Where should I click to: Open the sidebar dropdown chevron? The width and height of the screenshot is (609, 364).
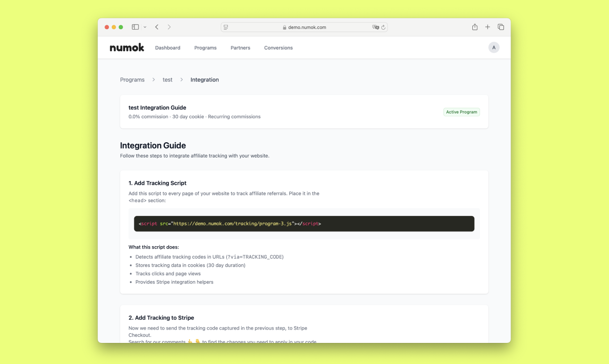click(145, 27)
